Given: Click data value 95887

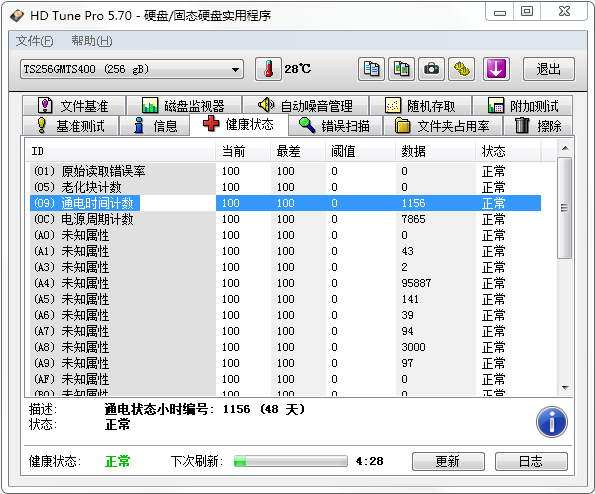Looking at the screenshot, I should (x=416, y=283).
